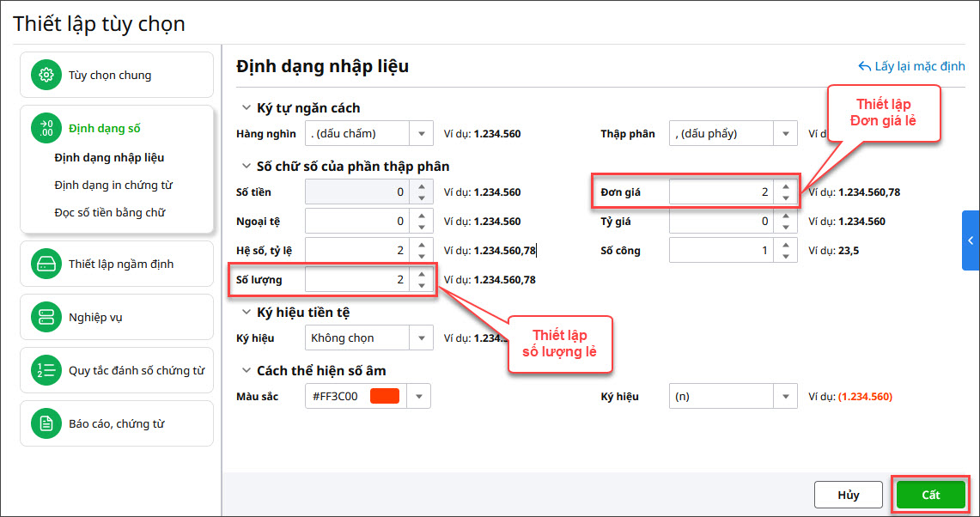Increase Số công decimal digits
The width and height of the screenshot is (980, 517).
pos(786,245)
